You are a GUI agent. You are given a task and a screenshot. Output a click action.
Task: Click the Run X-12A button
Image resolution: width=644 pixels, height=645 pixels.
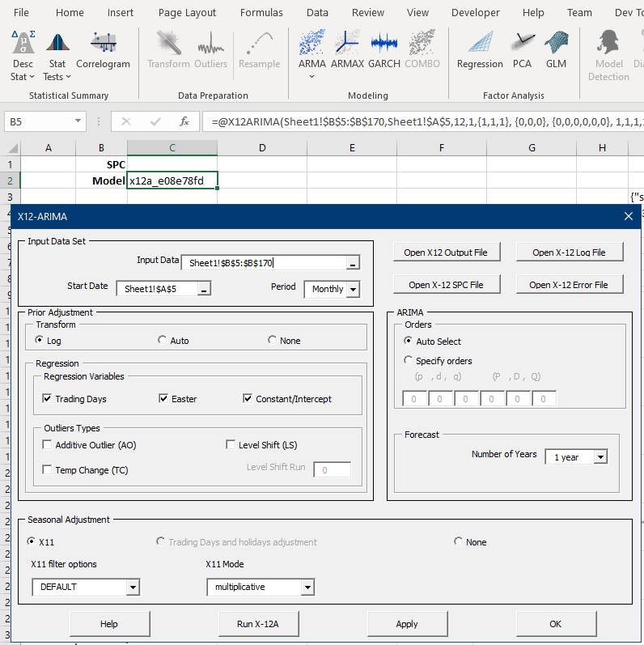point(258,624)
